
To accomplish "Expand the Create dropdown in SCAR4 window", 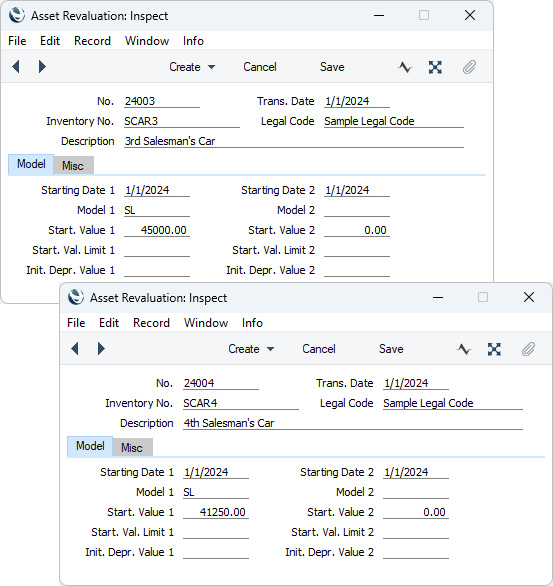I will pos(251,349).
